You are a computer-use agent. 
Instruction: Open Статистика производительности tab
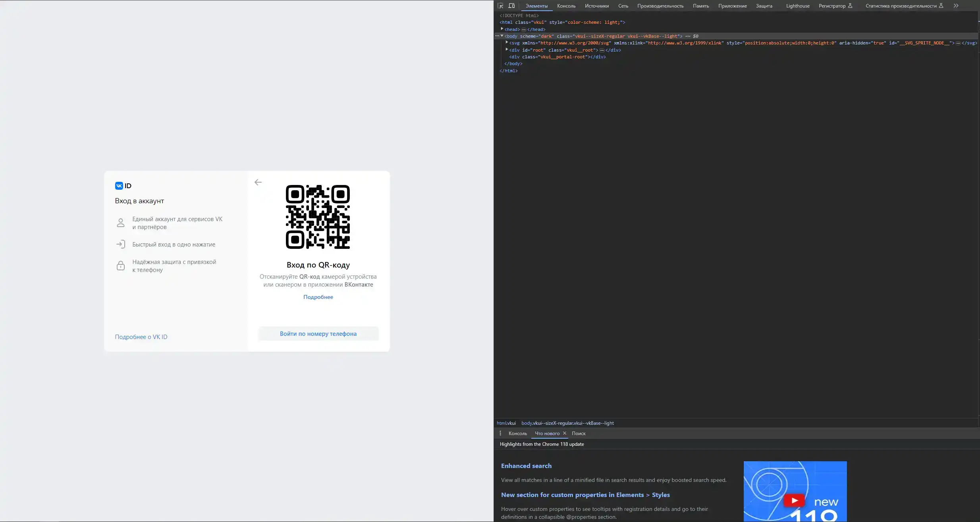tap(904, 6)
